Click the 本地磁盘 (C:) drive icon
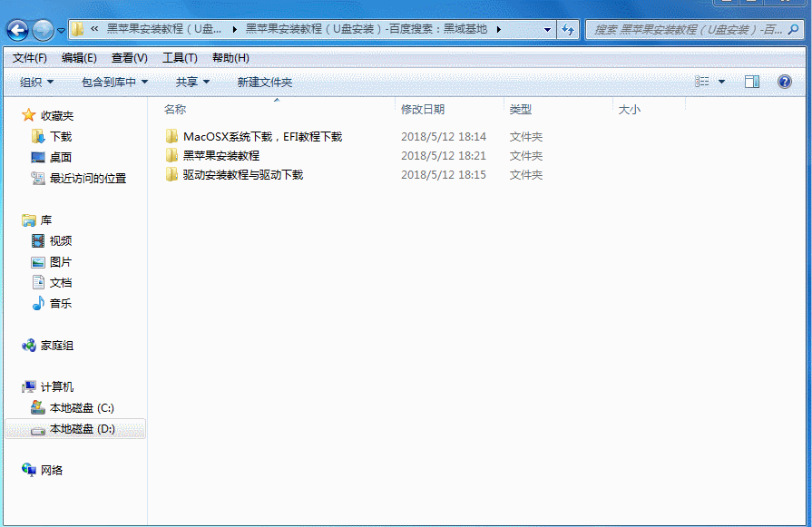 (x=38, y=407)
